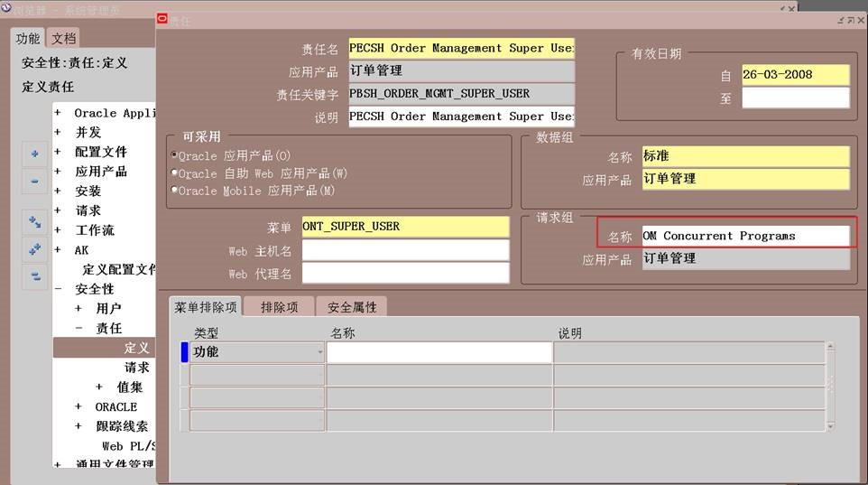Viewport: 868px width, 485px height.
Task: Click the upper 应用产品 field showing 订单管理
Action: point(462,71)
